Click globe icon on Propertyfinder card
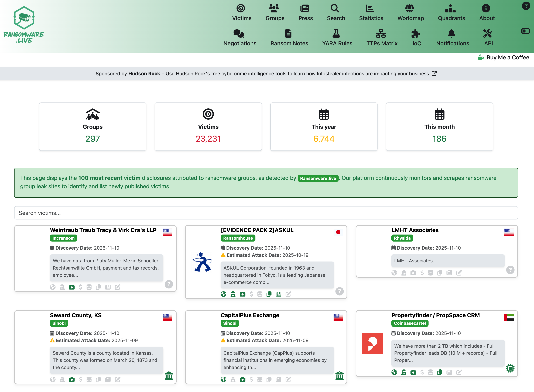Viewport: 534px width, 392px height. pos(394,372)
